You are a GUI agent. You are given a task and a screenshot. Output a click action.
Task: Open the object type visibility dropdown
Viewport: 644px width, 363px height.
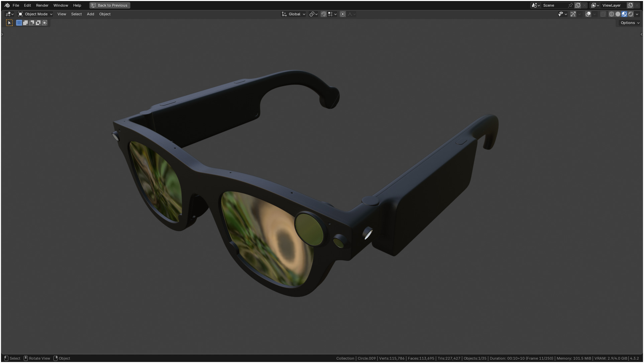[x=562, y=14]
